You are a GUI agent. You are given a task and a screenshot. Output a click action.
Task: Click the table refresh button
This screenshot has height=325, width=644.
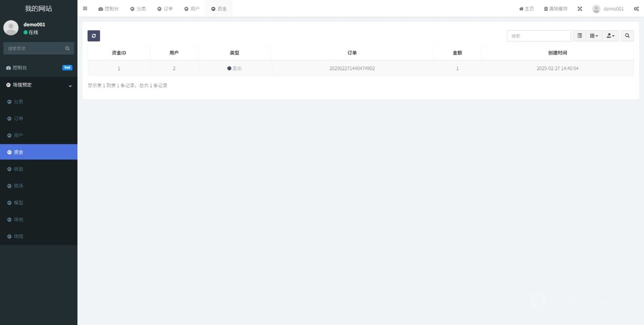click(x=94, y=36)
